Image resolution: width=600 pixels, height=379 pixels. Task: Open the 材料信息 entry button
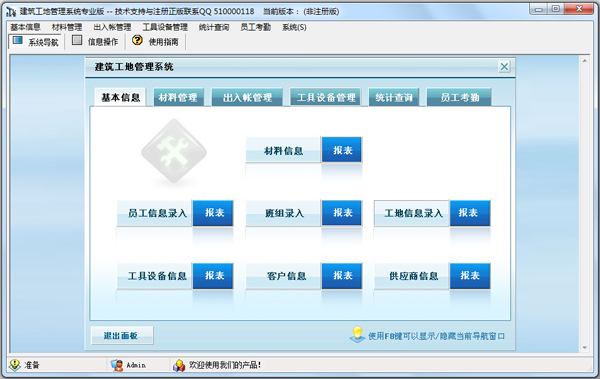283,150
